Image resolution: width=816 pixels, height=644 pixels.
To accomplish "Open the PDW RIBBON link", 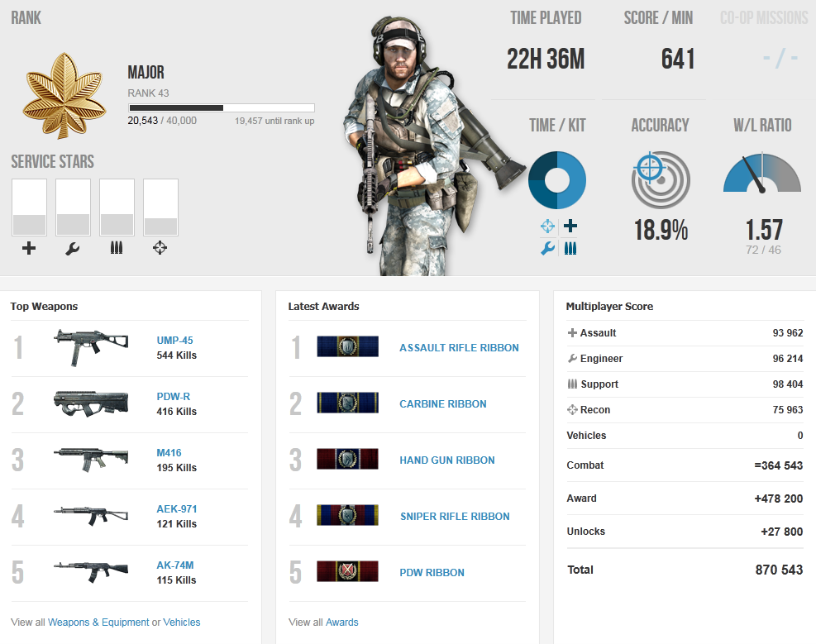I will (432, 572).
